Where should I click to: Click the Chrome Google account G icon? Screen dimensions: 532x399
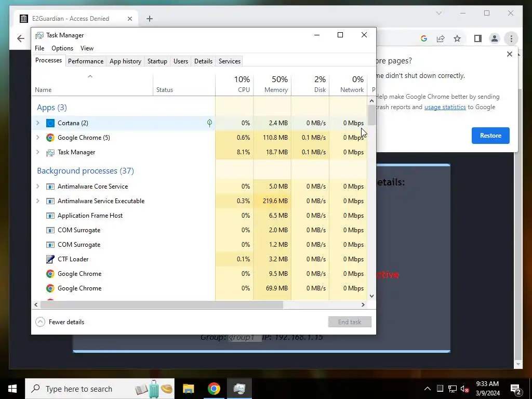[424, 38]
